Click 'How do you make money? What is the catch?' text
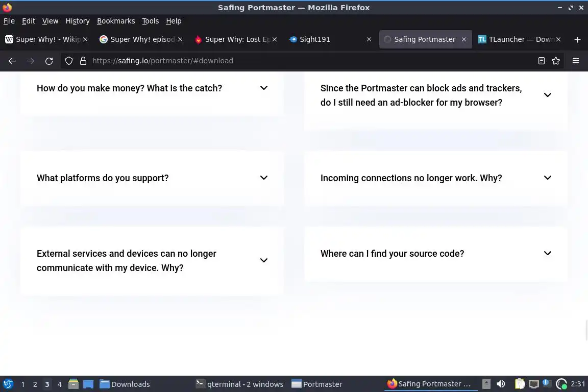 tap(129, 88)
